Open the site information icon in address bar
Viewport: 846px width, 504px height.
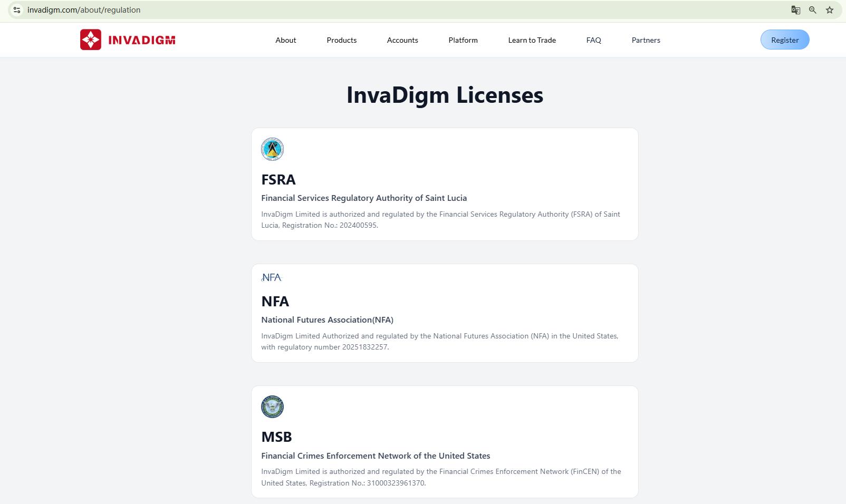[17, 10]
